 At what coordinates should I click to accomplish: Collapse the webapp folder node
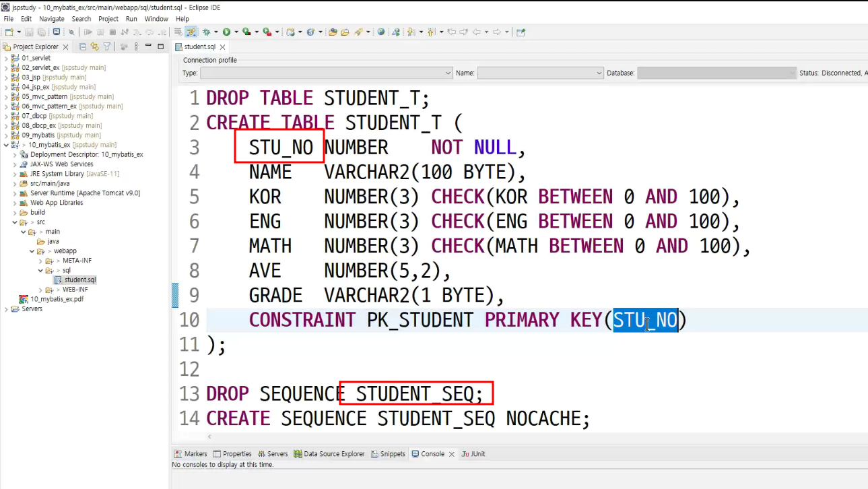click(x=32, y=251)
